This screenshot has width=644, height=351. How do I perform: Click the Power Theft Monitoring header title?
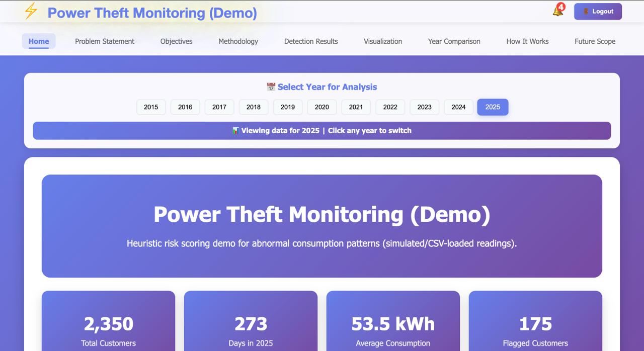coord(152,13)
